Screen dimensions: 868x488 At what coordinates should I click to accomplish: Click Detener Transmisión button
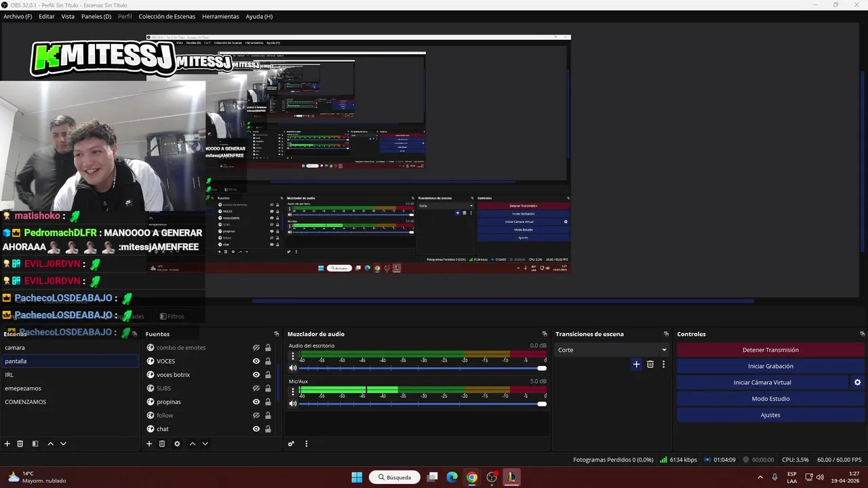click(x=770, y=350)
